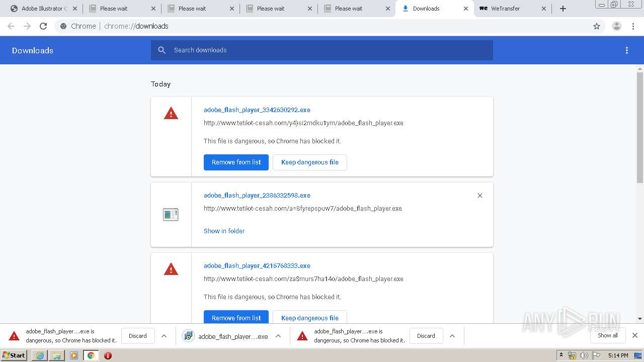Bookmark this page with the star icon

click(x=597, y=26)
